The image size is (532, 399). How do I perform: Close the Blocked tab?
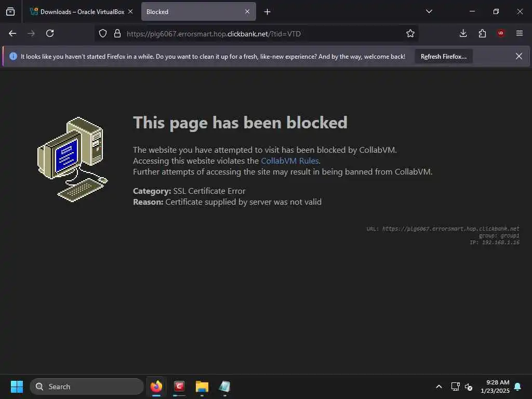(247, 11)
